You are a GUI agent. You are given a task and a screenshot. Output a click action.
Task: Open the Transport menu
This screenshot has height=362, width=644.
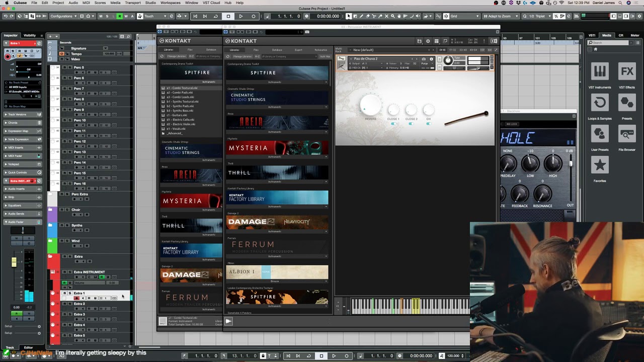coord(133,3)
